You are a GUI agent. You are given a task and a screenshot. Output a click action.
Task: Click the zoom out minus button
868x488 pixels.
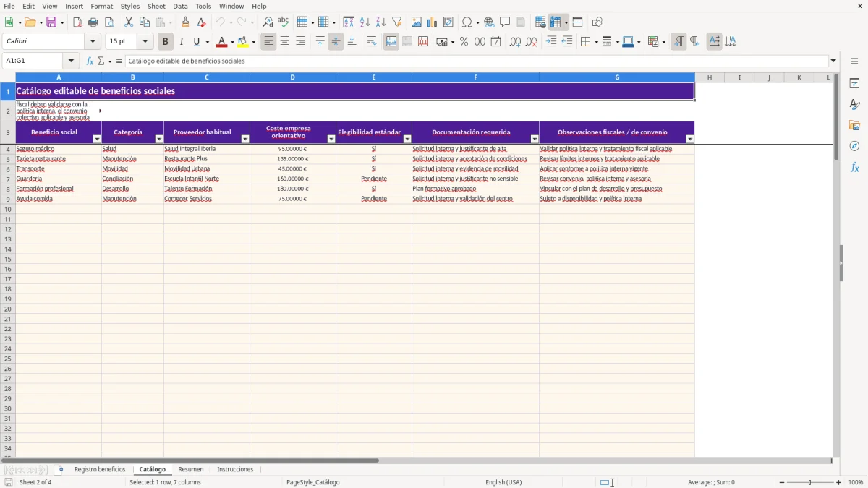[x=782, y=482]
